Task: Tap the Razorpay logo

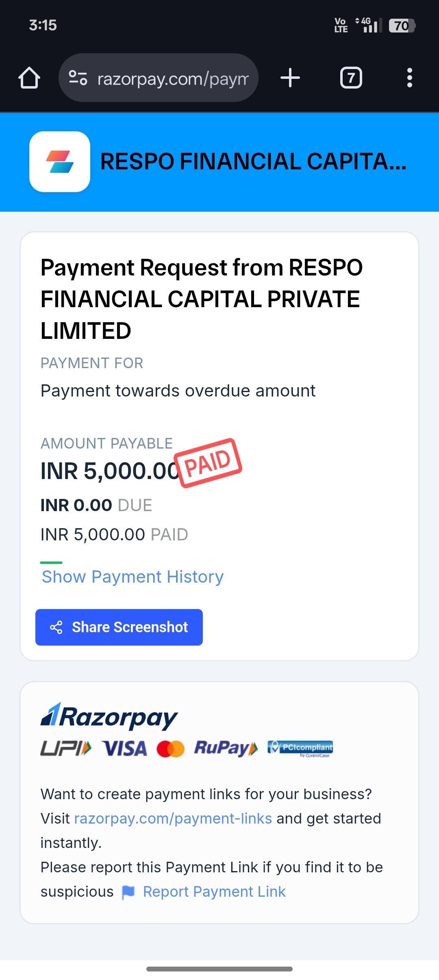Action: tap(109, 716)
